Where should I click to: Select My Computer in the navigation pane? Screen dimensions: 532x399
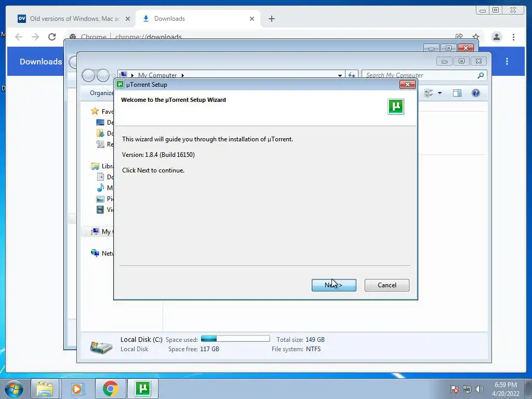(98, 231)
